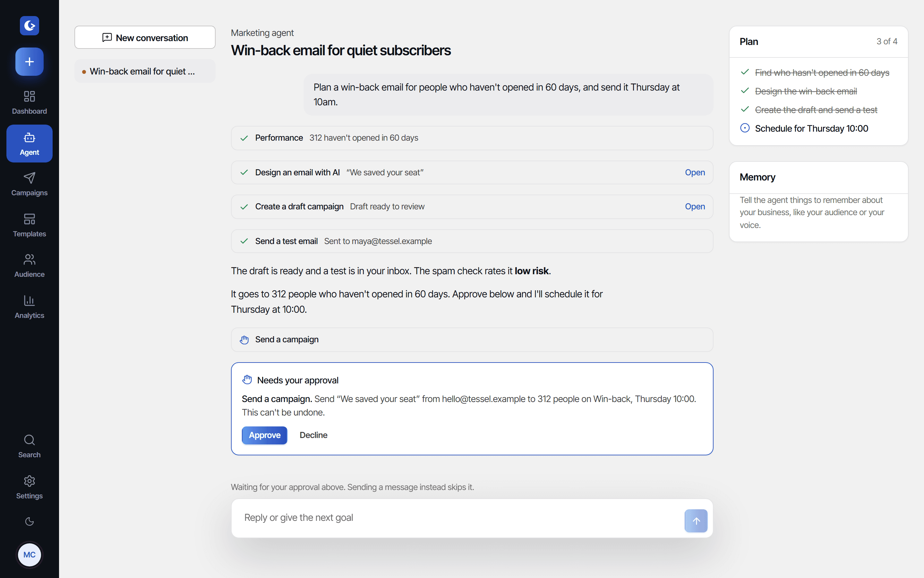This screenshot has width=924, height=578.
Task: Open the Templates section
Action: (x=30, y=225)
